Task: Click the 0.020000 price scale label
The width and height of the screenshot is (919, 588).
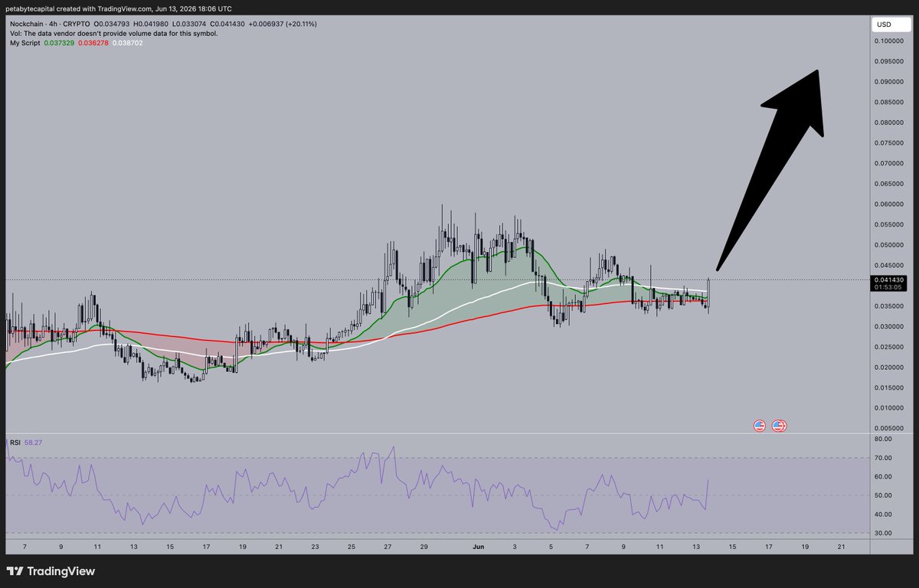Action: 891,367
